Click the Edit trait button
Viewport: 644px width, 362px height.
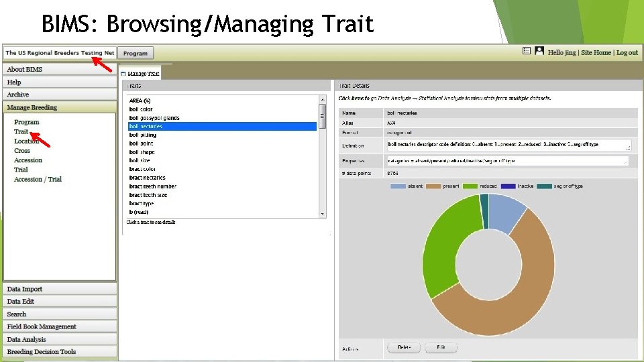pos(441,347)
